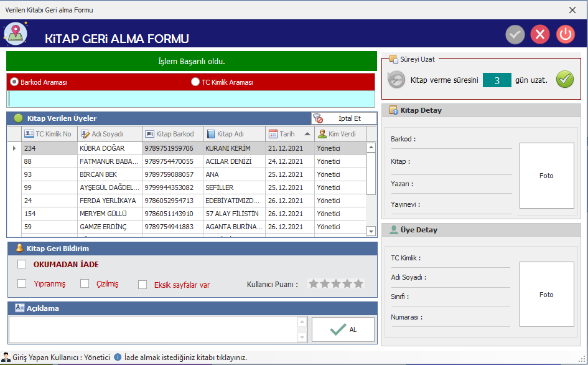The width and height of the screenshot is (588, 365).
Task: Click the barcode search input field
Action: pos(191,99)
